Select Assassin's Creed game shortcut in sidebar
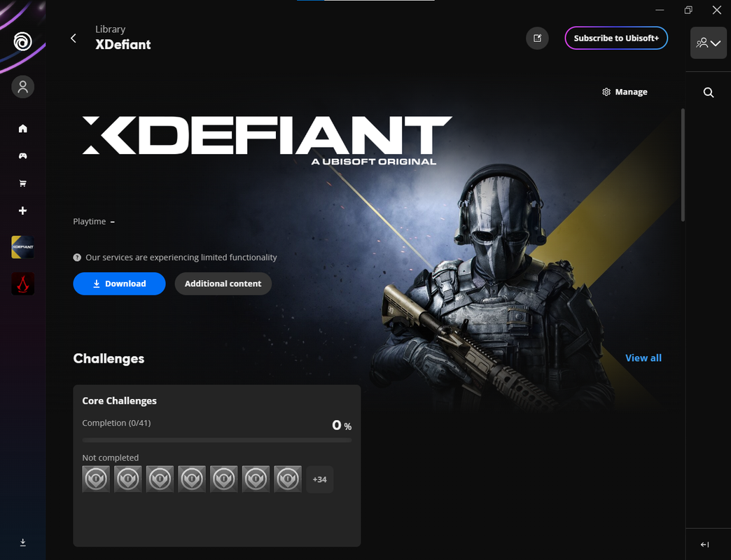 (x=22, y=283)
